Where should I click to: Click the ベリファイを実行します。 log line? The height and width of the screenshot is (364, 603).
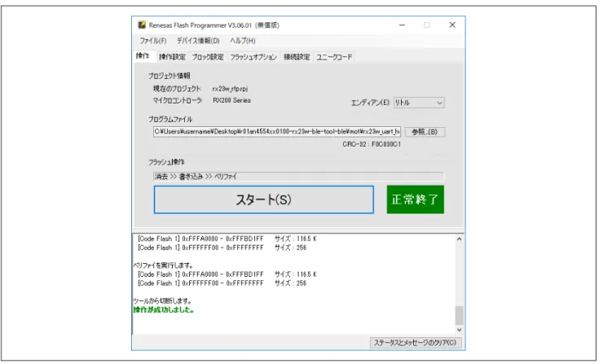pyautogui.click(x=163, y=265)
